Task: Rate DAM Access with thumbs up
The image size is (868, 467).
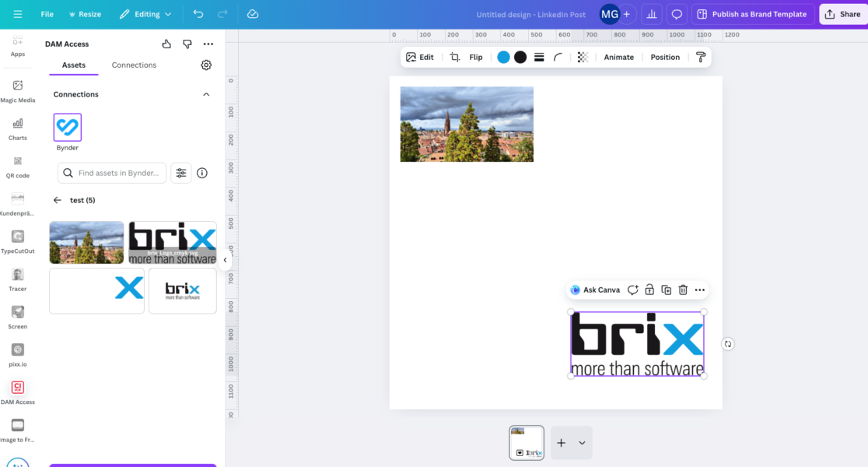Action: [x=166, y=44]
